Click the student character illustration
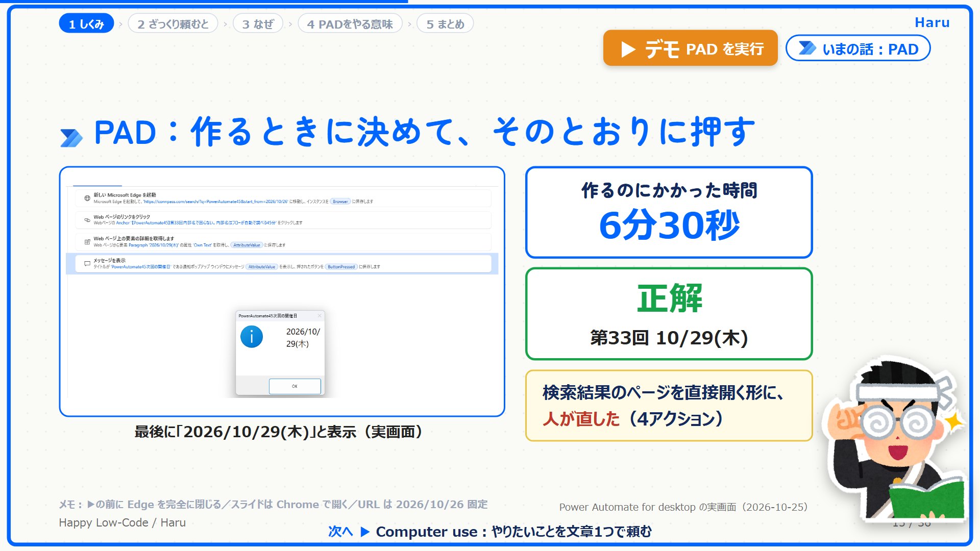The height and width of the screenshot is (551, 980). click(x=894, y=439)
